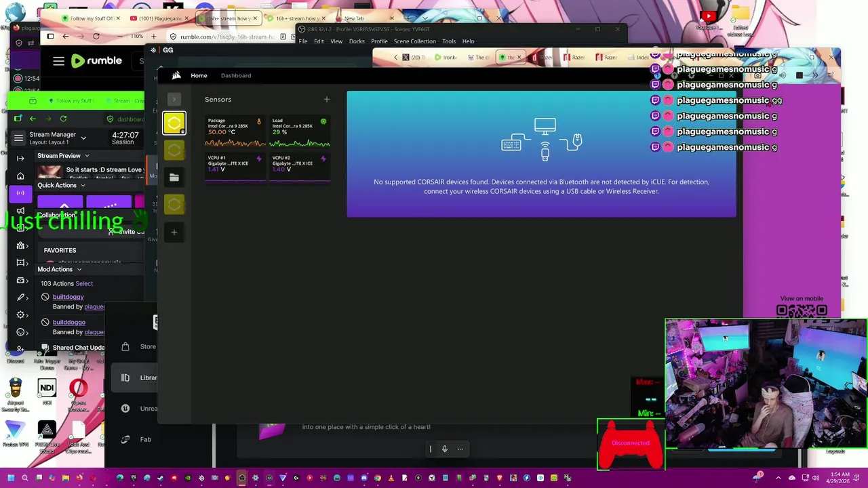The image size is (868, 488).
Task: Open the Rumble hamburger menu
Action: click(x=59, y=61)
